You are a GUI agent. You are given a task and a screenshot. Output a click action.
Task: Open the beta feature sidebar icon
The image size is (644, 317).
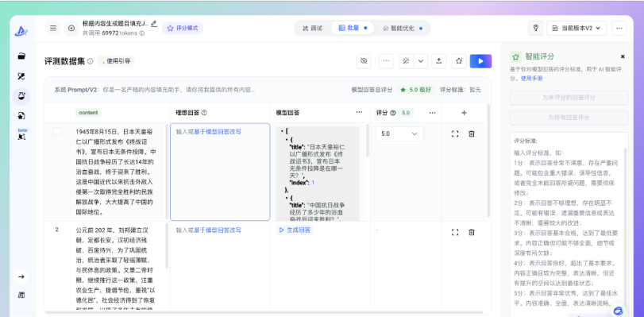(x=21, y=135)
